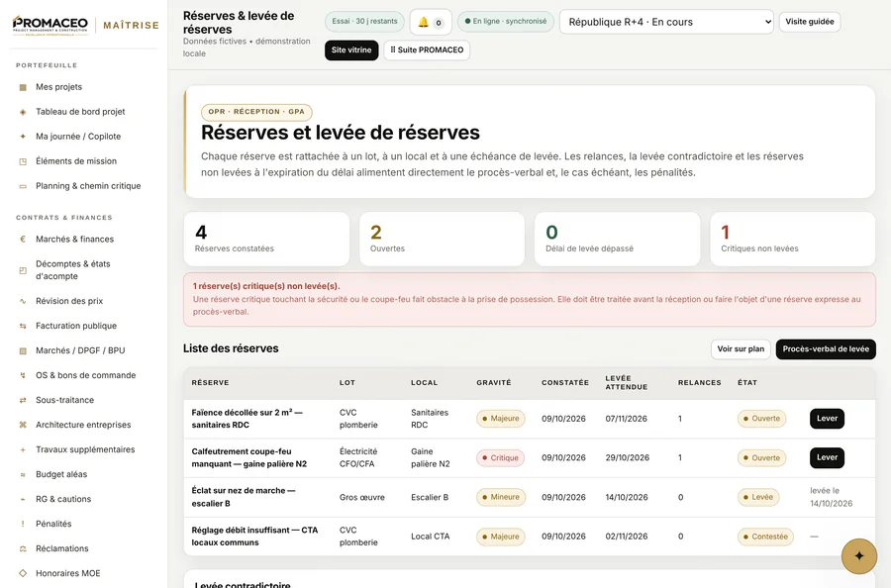Click the RG & cautions icon
Viewport: 891px width, 588px height.
[x=23, y=499]
